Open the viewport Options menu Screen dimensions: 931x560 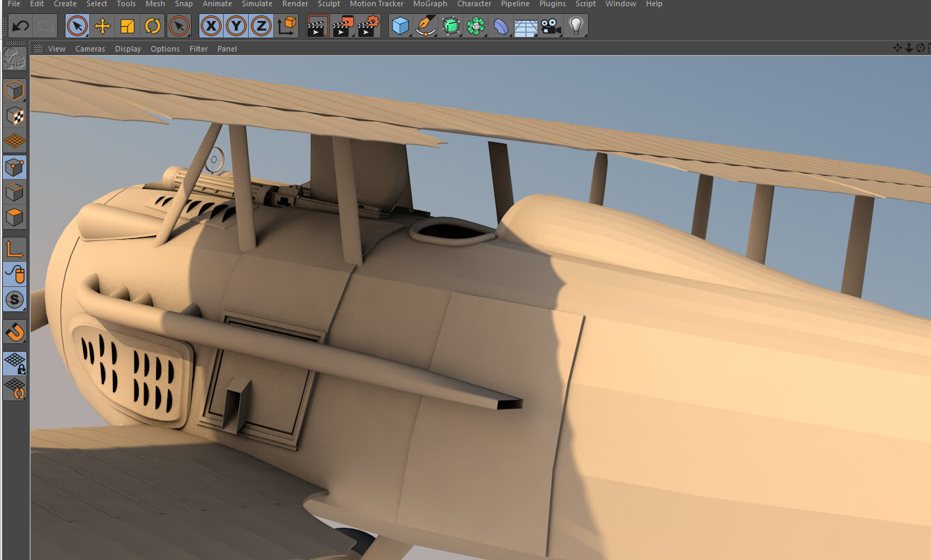[x=165, y=49]
